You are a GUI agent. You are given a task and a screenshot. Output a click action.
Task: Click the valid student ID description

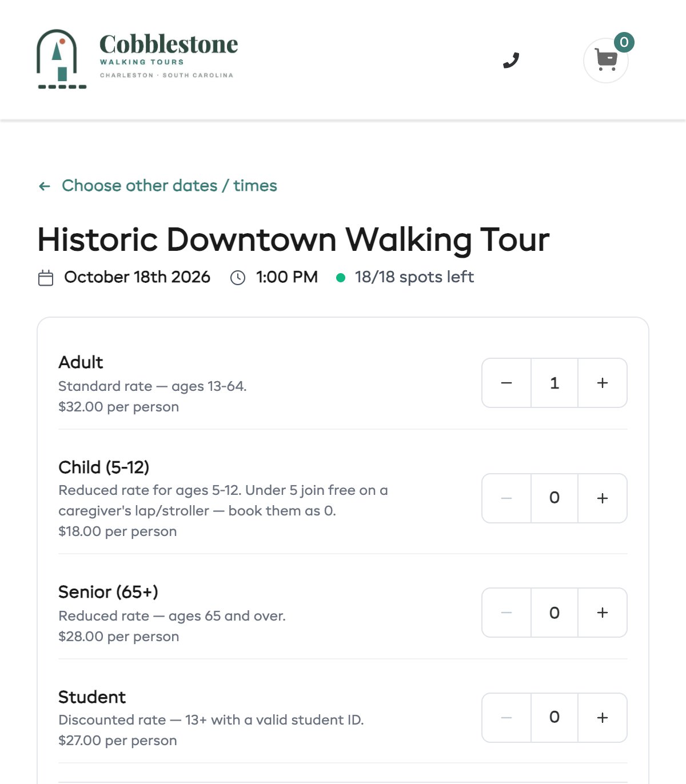pos(211,720)
